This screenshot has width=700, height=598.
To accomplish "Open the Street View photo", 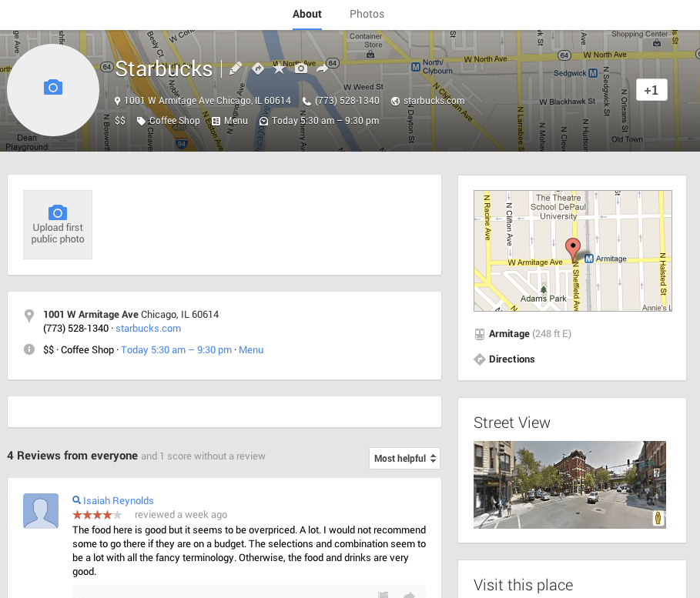I will point(570,485).
